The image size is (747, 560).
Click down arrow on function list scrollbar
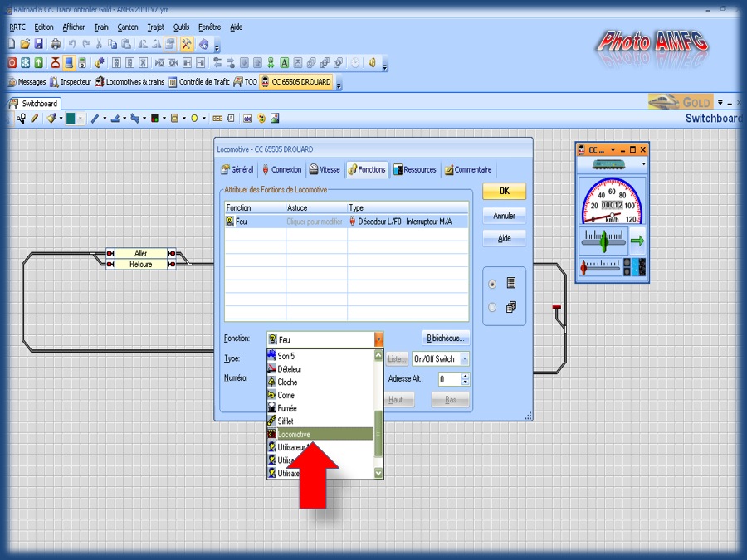(378, 473)
